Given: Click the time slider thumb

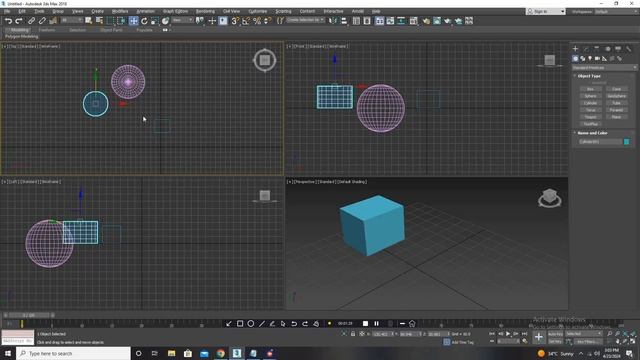Looking at the screenshot, I should (29, 315).
